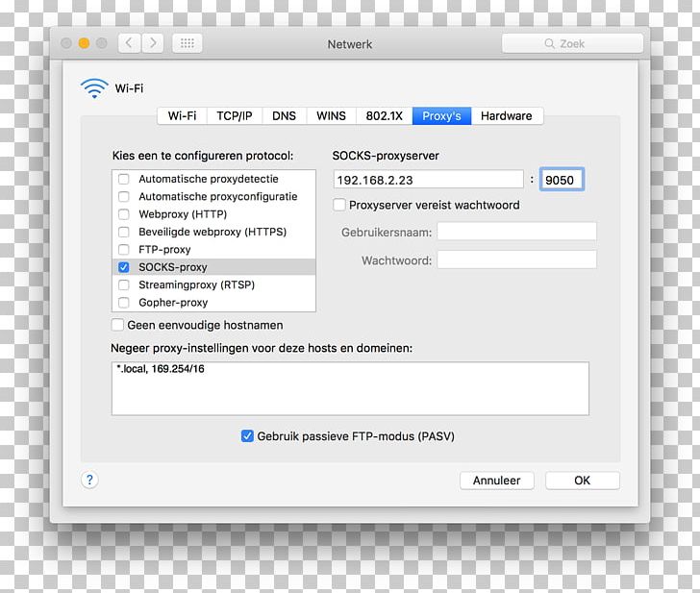Enable Proxyserver vereist wachtwoord
This screenshot has width=700, height=593.
[339, 205]
